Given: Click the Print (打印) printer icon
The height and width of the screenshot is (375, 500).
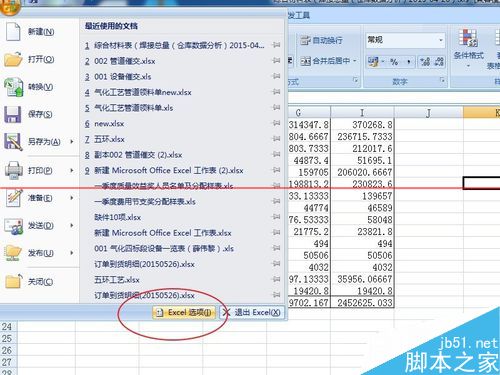Looking at the screenshot, I should tap(14, 170).
